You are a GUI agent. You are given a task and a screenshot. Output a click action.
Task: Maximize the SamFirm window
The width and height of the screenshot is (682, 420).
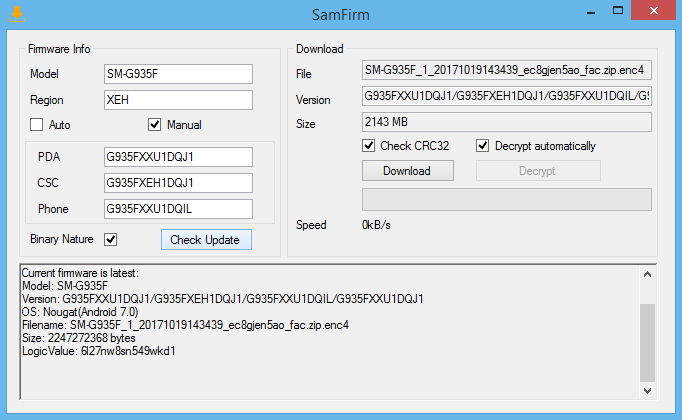(x=618, y=10)
